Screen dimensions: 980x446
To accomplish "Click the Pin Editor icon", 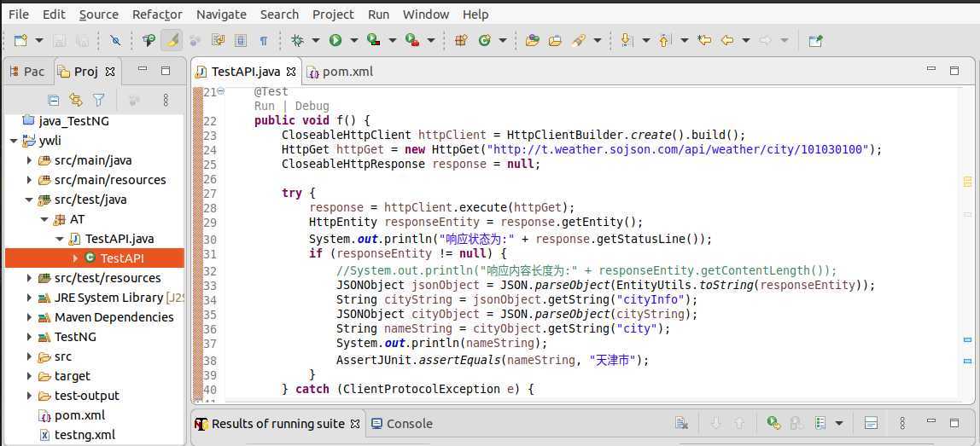I will [x=815, y=41].
